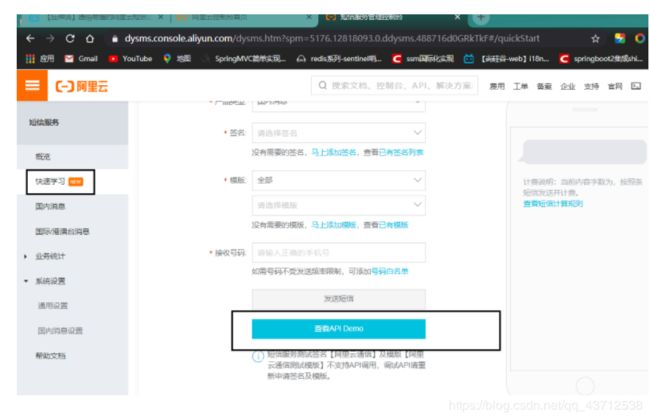
Task: Open 企业 in the top navigation
Action: click(568, 86)
